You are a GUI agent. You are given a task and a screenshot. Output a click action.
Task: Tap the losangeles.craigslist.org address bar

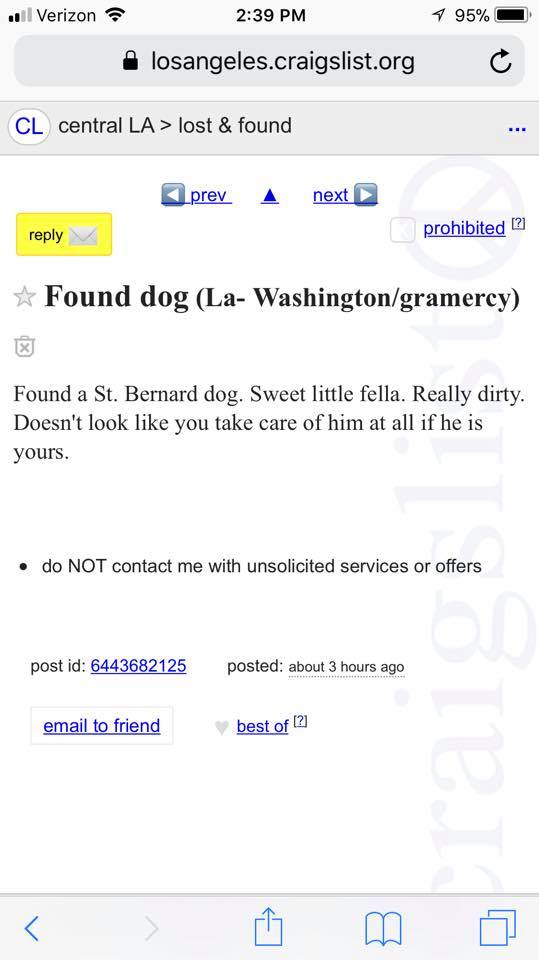coord(270,61)
